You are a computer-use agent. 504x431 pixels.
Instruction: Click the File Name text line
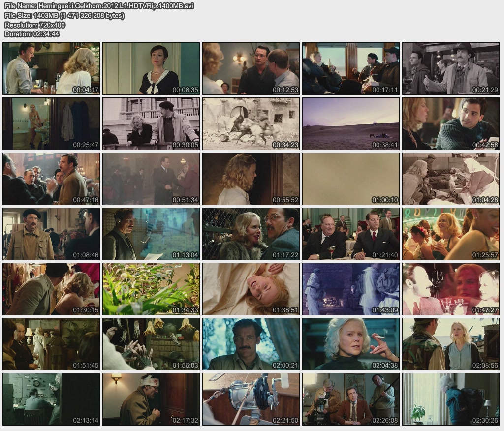click(99, 6)
